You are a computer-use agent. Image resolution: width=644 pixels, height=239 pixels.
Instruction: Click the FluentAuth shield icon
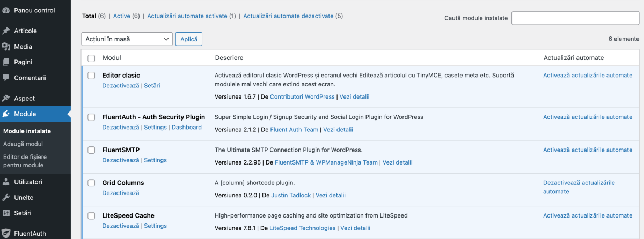click(x=6, y=233)
